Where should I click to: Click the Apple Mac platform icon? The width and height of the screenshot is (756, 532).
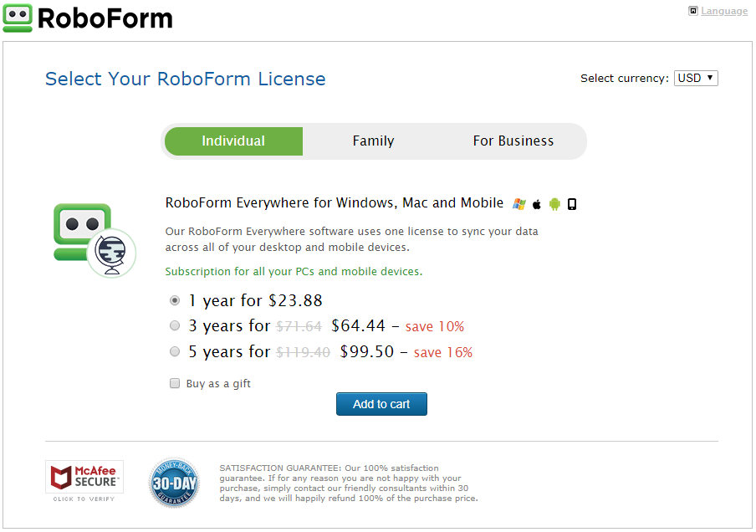tap(537, 204)
